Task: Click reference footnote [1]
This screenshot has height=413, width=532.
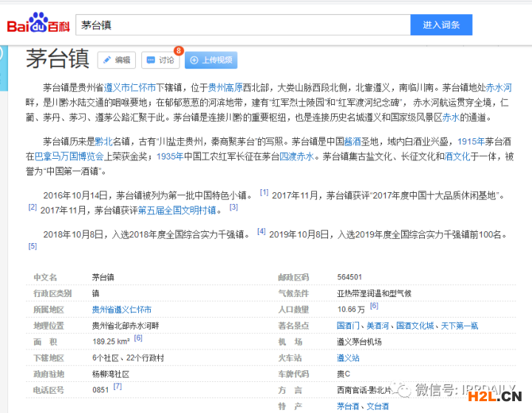Action: [x=264, y=193]
